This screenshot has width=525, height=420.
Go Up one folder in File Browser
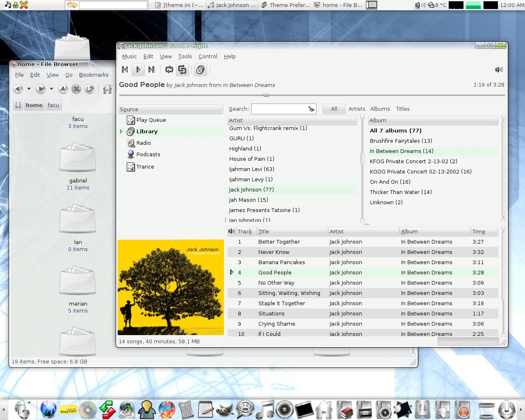pyautogui.click(x=63, y=89)
